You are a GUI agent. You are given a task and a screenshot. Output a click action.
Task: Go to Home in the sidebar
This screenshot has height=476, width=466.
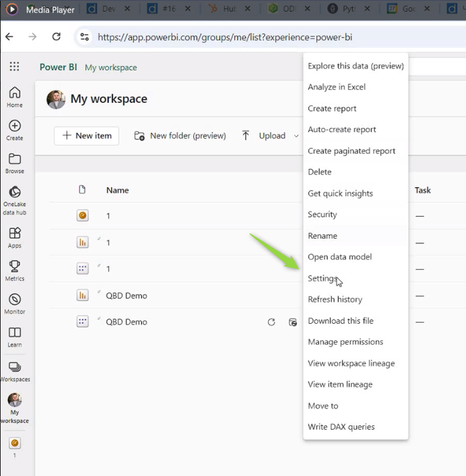click(x=14, y=97)
